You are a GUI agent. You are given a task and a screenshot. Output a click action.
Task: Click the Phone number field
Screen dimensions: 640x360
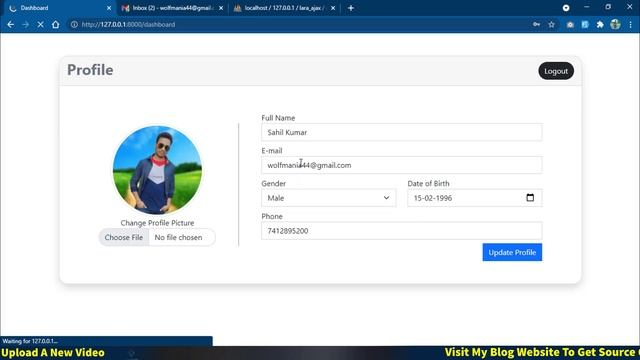pyautogui.click(x=402, y=231)
